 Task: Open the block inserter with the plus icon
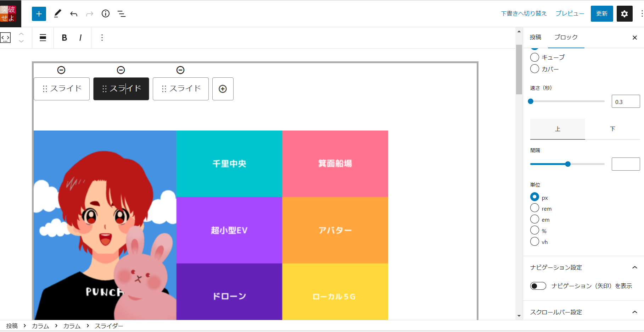[39, 13]
